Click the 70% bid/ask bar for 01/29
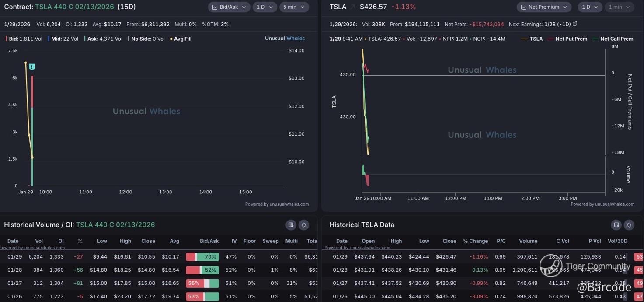 [x=202, y=257]
